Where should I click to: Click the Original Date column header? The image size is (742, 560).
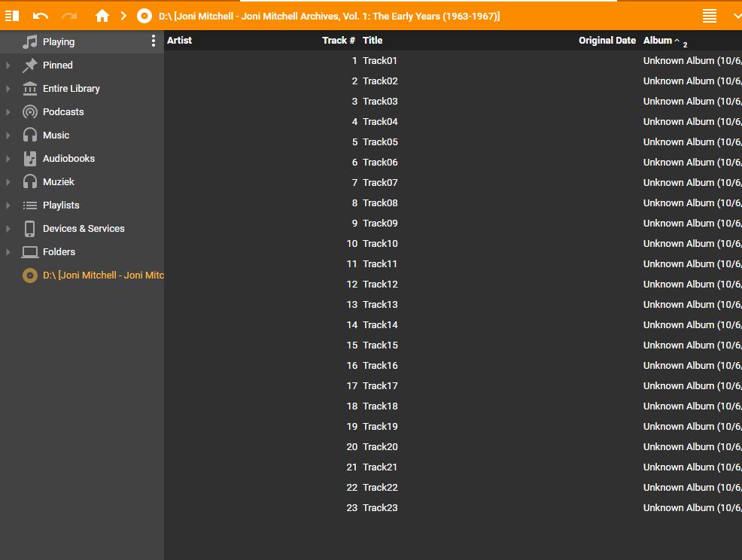(607, 41)
